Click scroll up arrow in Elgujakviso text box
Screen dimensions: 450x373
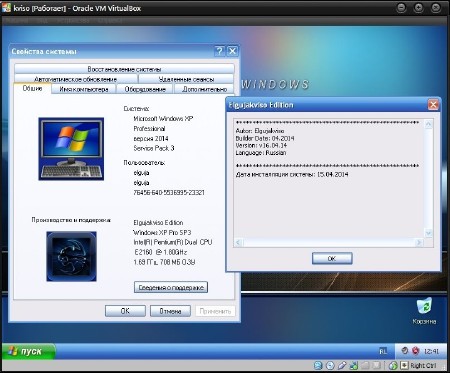point(428,124)
